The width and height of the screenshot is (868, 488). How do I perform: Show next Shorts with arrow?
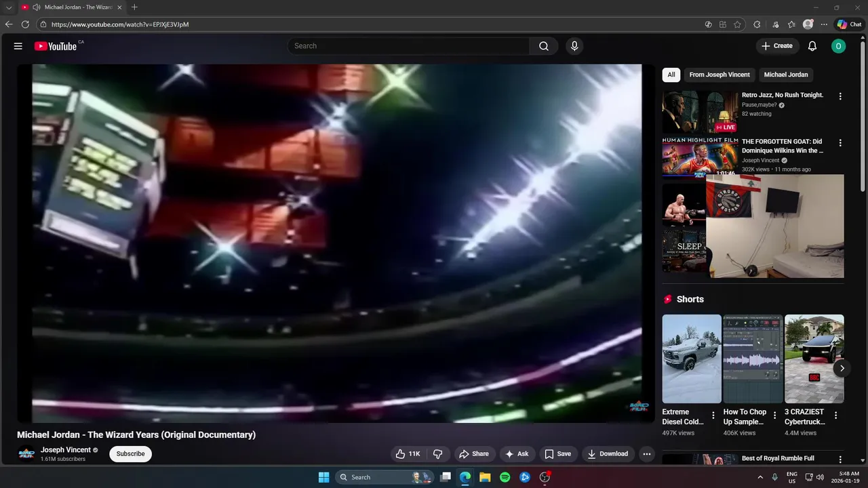point(842,368)
